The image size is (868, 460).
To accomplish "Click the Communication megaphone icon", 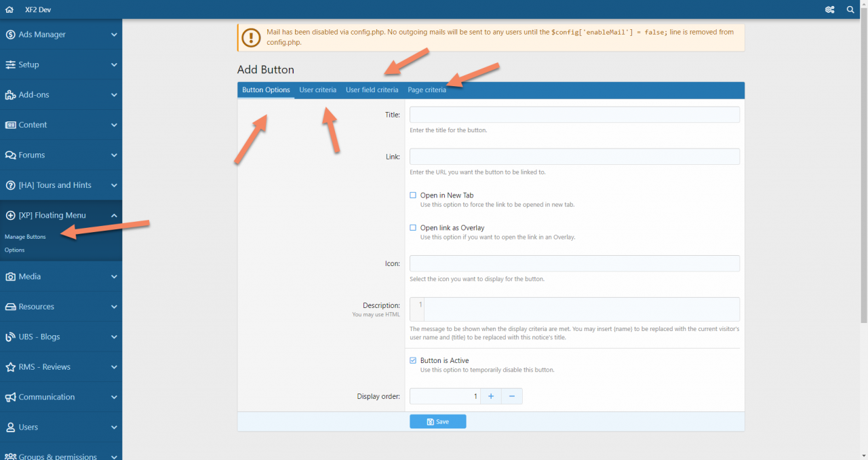I will tap(11, 398).
